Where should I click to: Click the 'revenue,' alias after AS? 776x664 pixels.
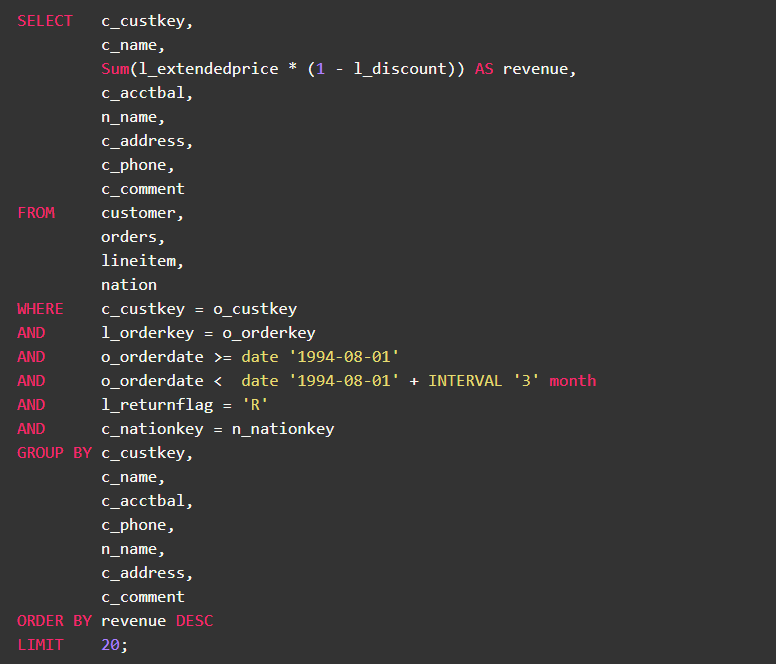[x=539, y=69]
